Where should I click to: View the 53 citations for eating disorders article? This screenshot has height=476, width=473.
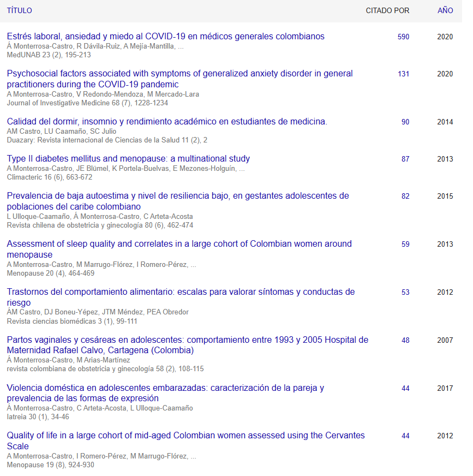(x=405, y=292)
